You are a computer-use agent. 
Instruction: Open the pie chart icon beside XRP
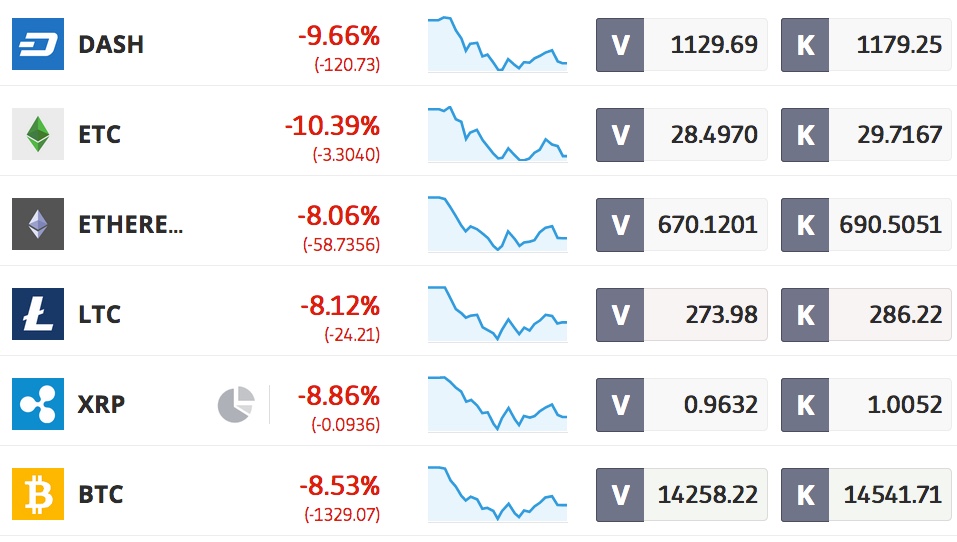[x=236, y=404]
